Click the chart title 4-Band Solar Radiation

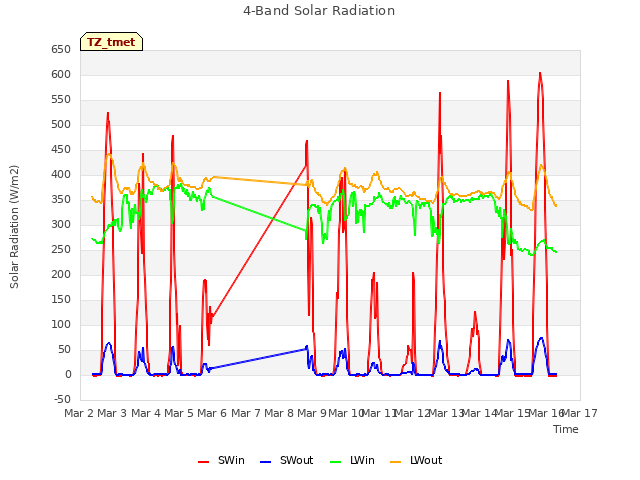click(319, 11)
